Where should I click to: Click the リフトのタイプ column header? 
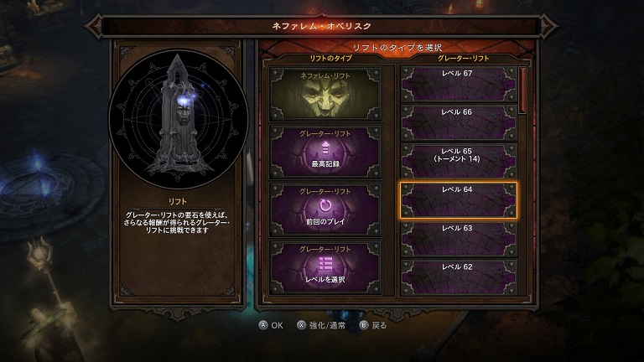tap(330, 59)
